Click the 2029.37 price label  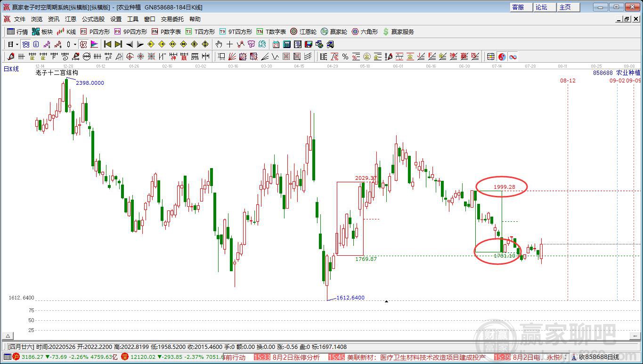[x=366, y=178]
